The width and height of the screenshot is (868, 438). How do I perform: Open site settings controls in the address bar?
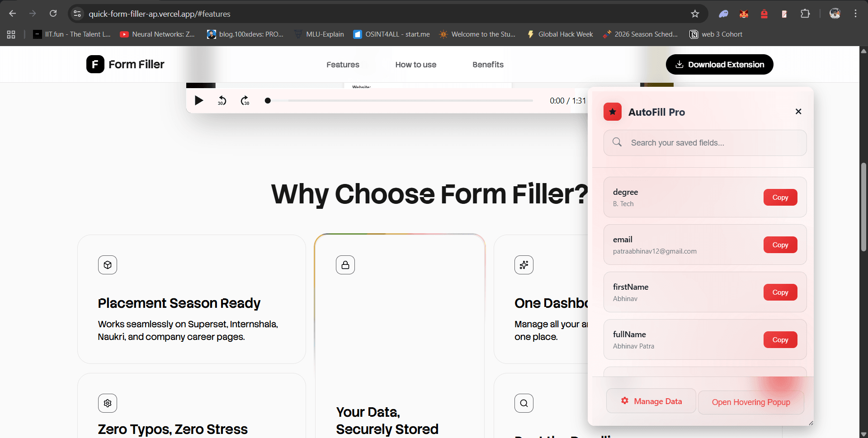[x=77, y=14]
